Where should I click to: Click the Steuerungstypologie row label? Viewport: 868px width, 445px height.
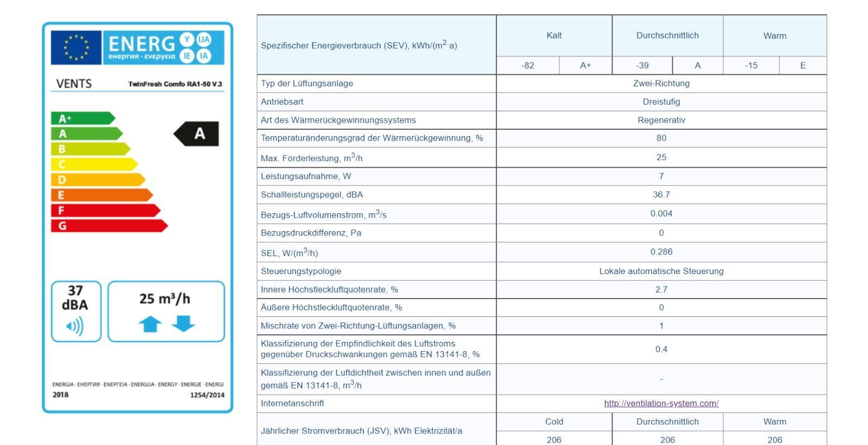point(301,271)
